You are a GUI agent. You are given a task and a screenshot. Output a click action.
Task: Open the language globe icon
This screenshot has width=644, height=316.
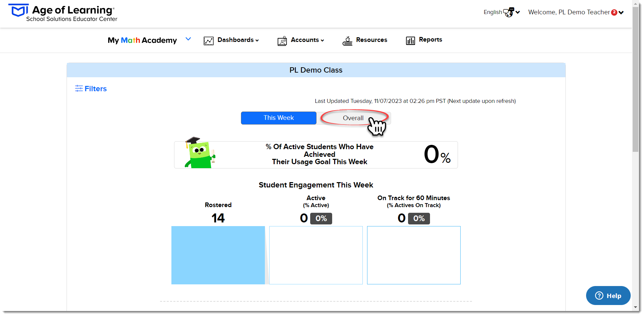(x=509, y=12)
